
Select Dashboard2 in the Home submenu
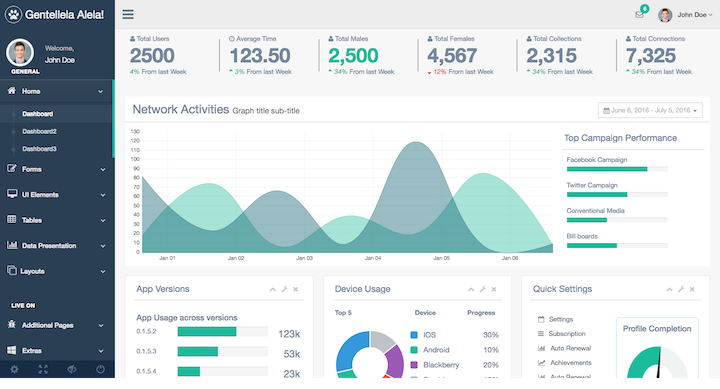tap(39, 131)
